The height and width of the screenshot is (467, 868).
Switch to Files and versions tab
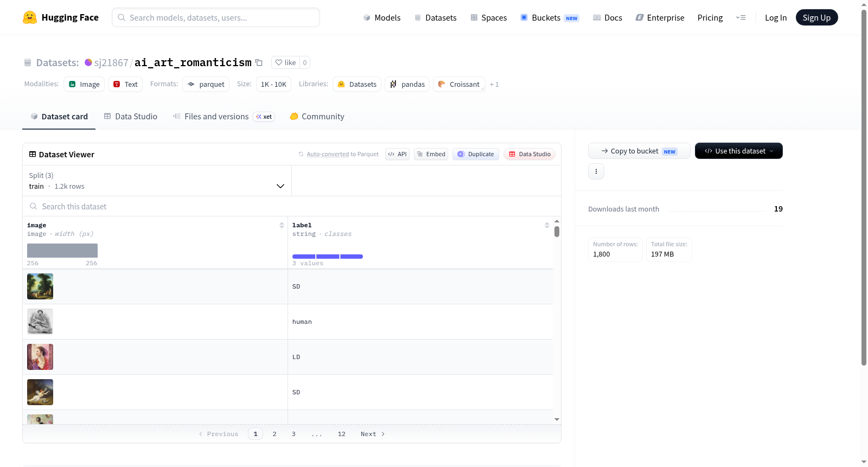click(x=224, y=116)
